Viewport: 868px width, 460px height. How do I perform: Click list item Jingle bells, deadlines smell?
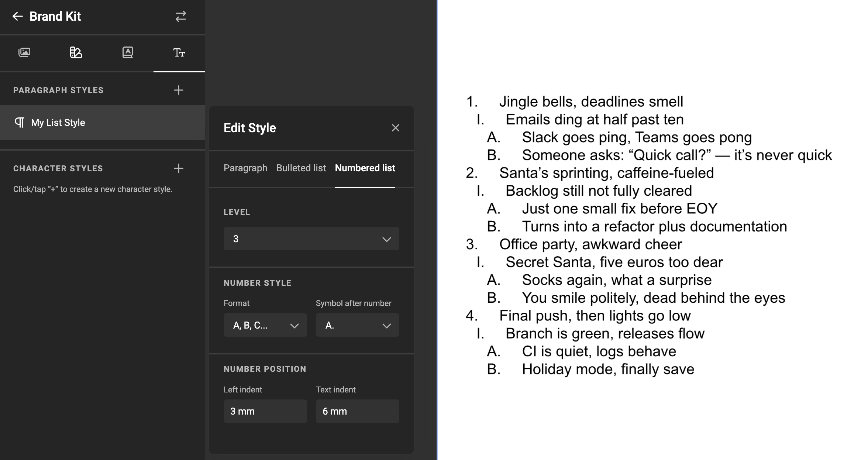590,101
